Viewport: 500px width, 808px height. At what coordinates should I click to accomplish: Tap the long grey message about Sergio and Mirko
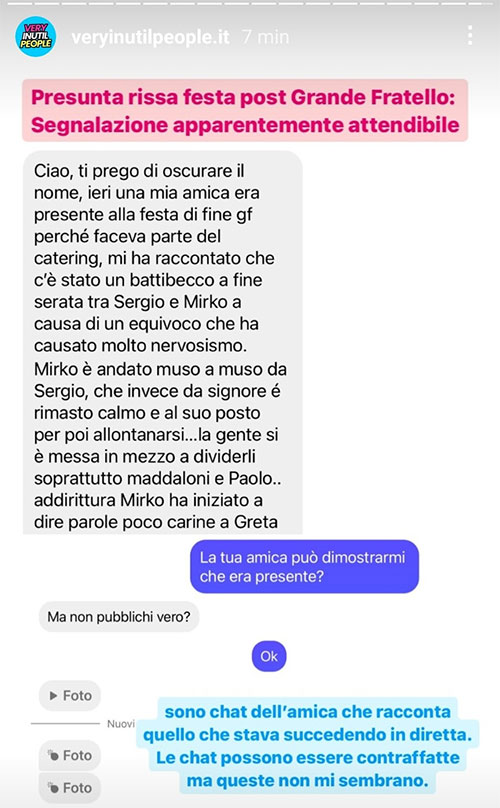point(162,343)
